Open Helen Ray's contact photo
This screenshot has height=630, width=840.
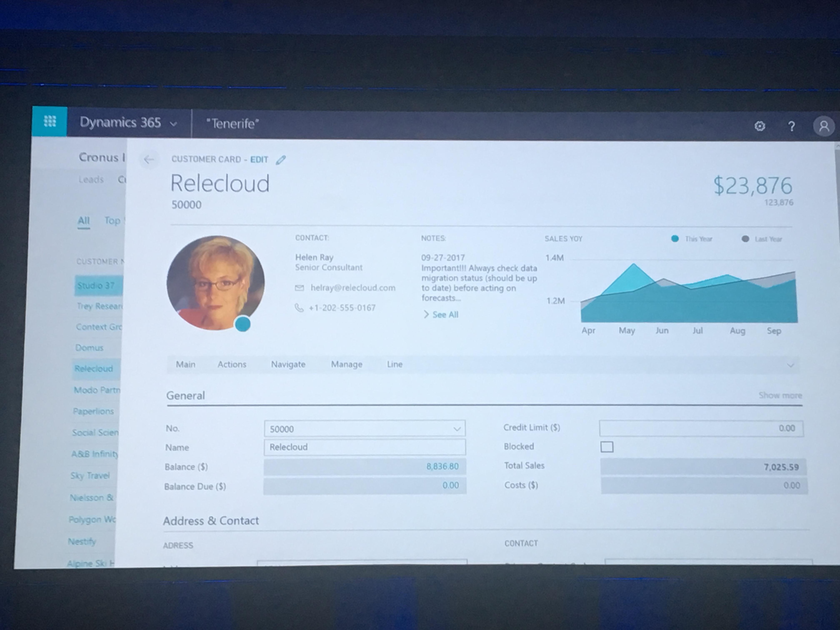click(x=215, y=283)
